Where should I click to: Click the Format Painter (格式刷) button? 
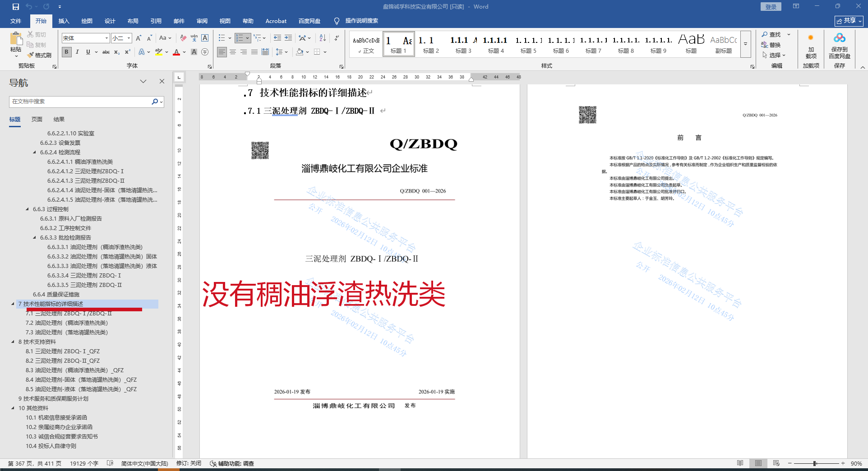pos(39,55)
